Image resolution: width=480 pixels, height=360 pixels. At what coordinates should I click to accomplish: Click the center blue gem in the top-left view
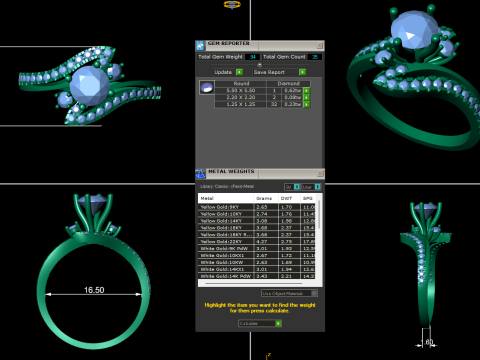[89, 85]
